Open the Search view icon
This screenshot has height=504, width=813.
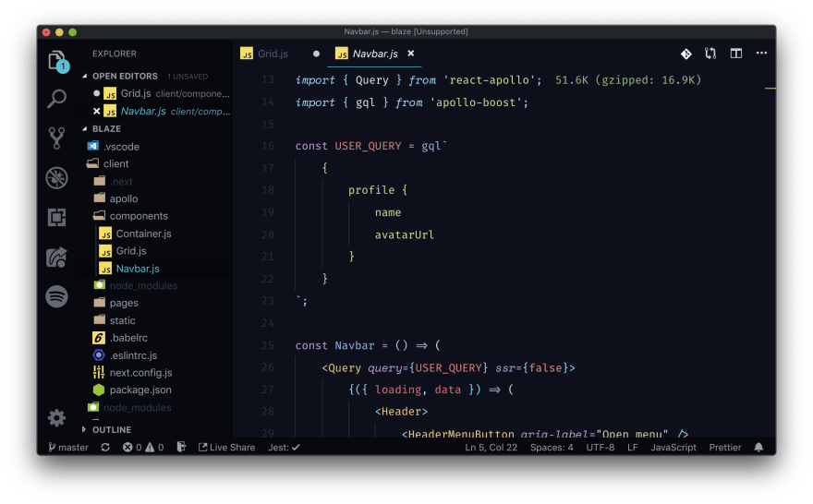pyautogui.click(x=56, y=99)
